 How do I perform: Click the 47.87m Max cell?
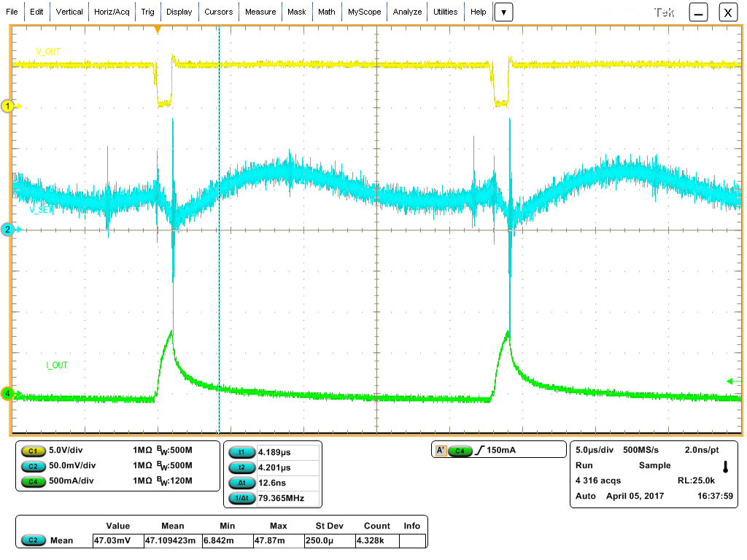(x=279, y=540)
